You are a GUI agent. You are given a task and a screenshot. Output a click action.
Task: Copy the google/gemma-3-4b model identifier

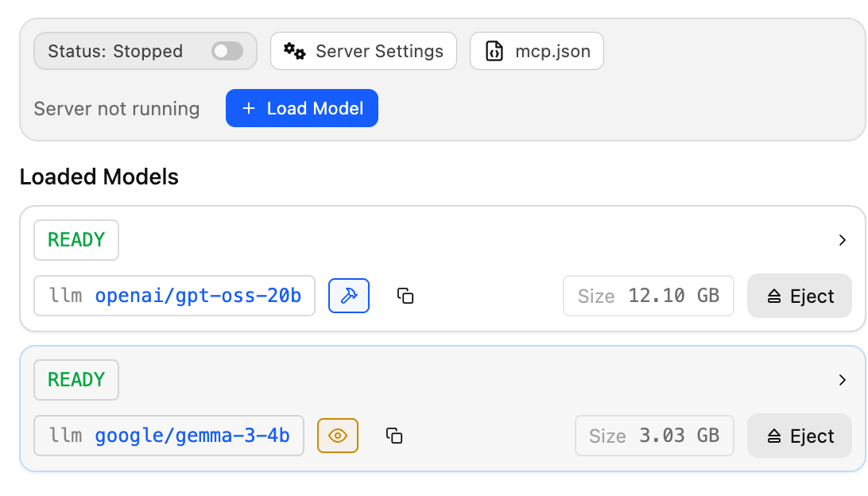pos(394,436)
